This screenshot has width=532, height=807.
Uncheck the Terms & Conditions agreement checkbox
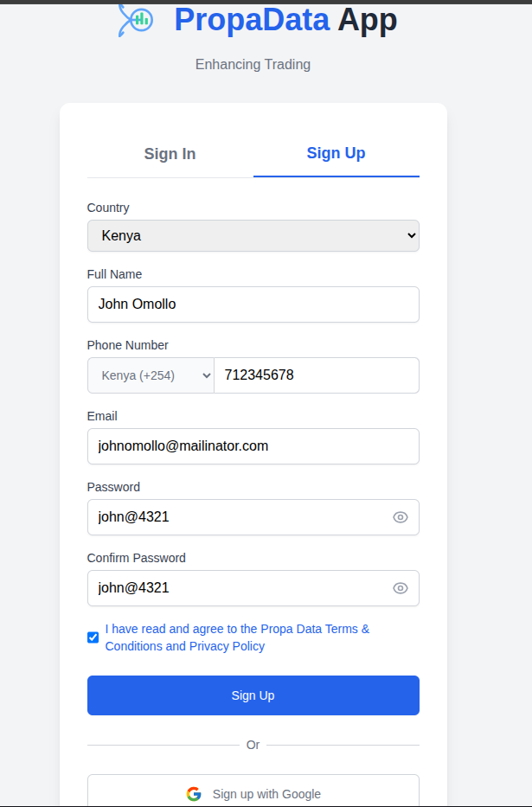[x=93, y=637]
